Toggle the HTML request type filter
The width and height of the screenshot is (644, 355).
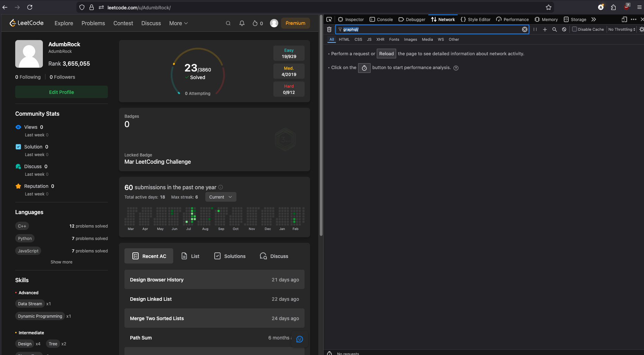pos(344,39)
